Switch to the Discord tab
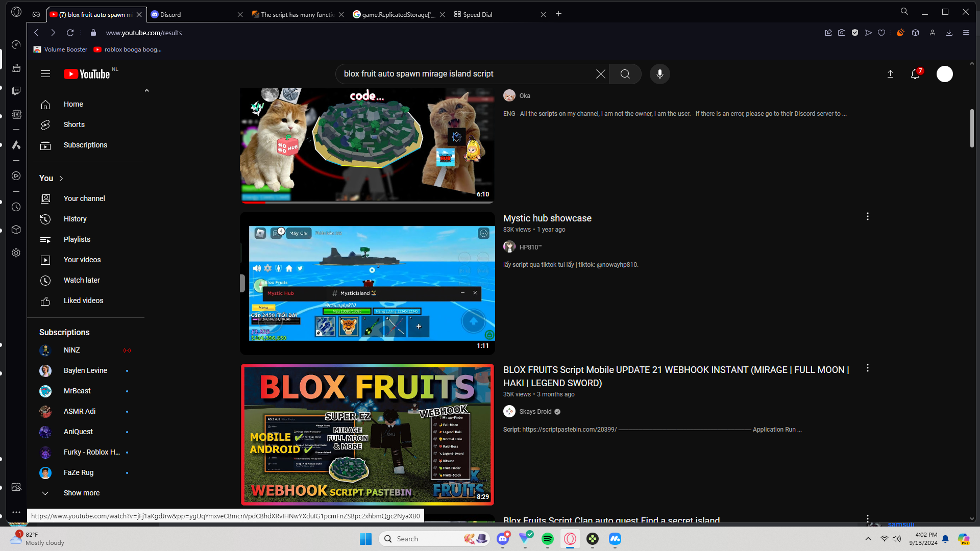This screenshot has width=980, height=551. [x=197, y=14]
